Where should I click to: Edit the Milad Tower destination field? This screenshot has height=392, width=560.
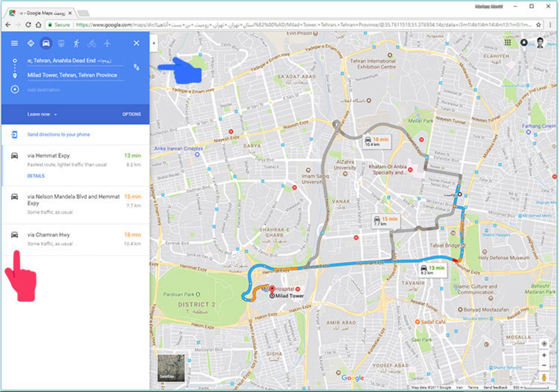pyautogui.click(x=75, y=75)
